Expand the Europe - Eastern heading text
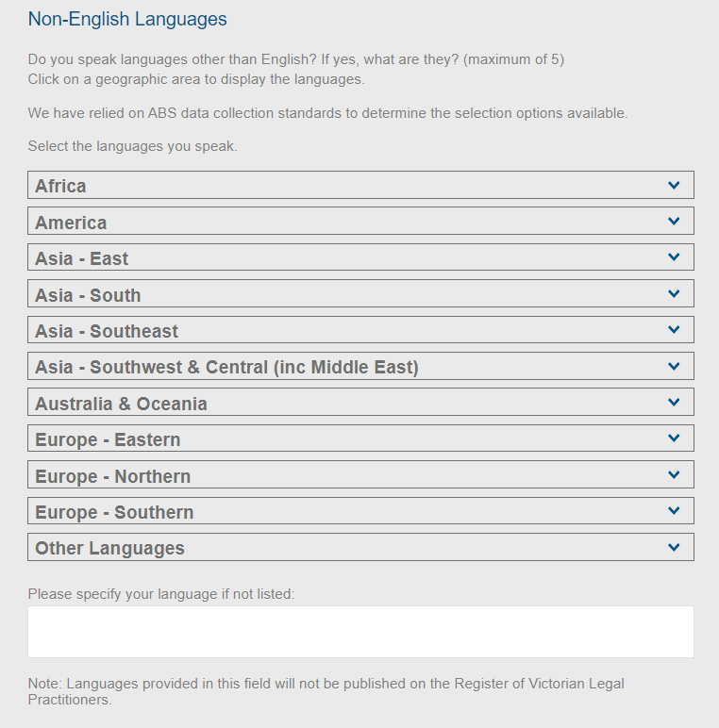 108,439
